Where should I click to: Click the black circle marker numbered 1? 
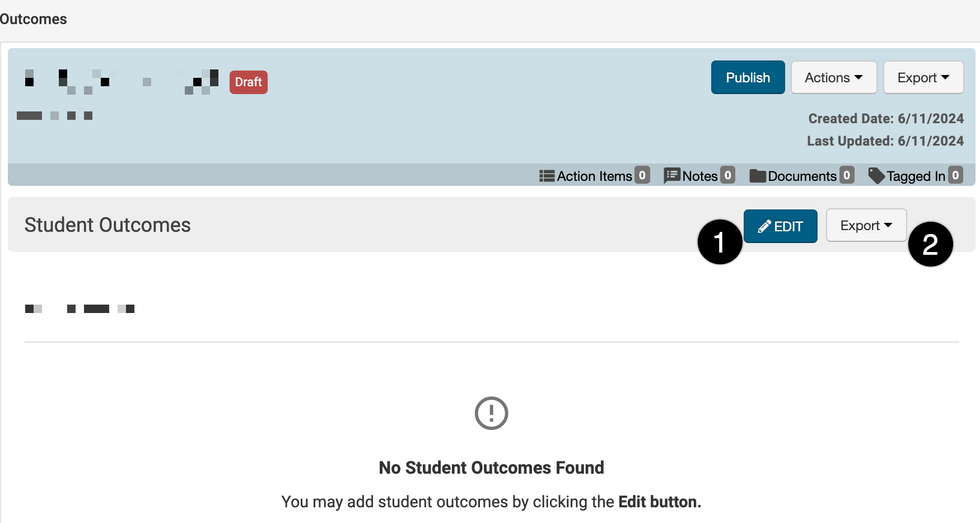coord(720,242)
